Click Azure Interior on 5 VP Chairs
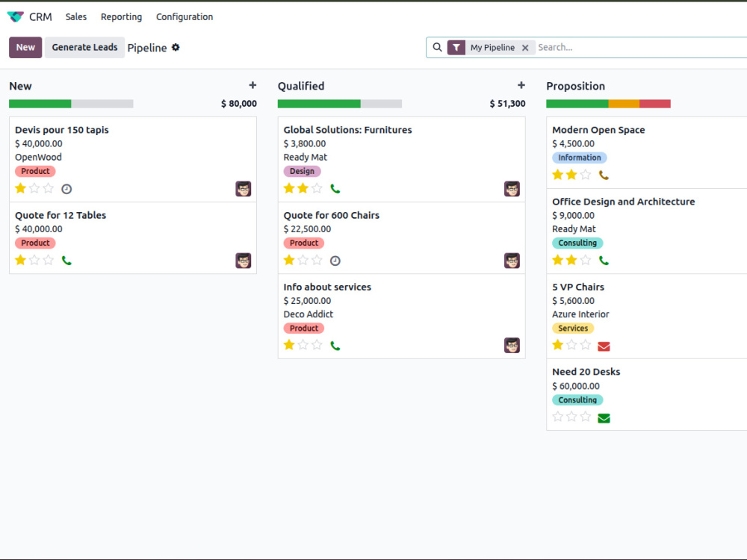 (x=580, y=314)
